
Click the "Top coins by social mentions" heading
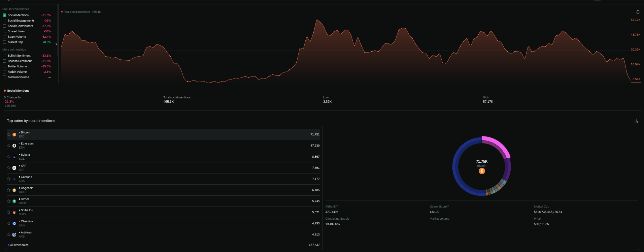(31, 121)
